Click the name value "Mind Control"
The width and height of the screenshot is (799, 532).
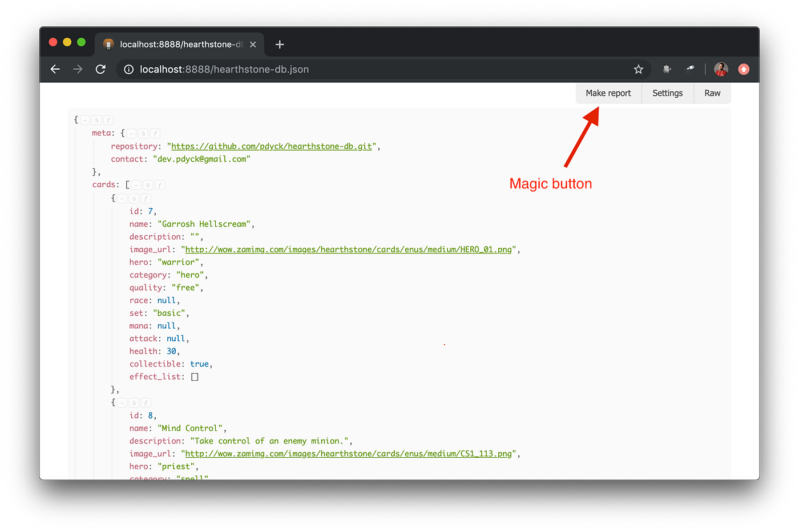[190, 428]
